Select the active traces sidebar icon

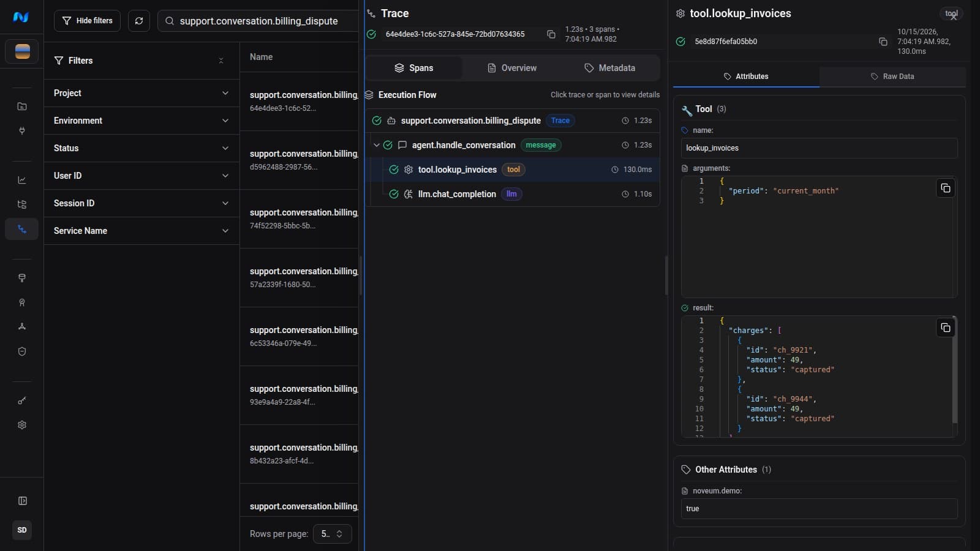click(22, 229)
